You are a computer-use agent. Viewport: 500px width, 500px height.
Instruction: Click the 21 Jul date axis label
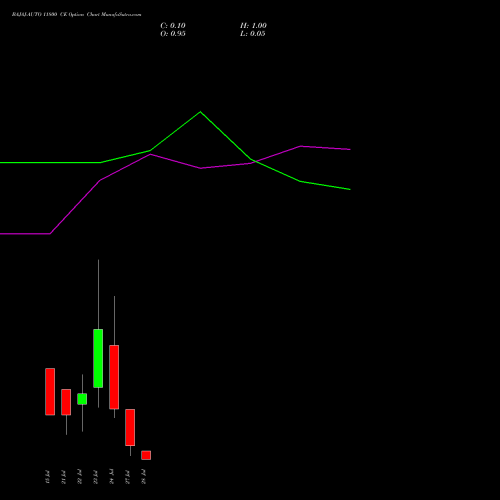point(63,477)
